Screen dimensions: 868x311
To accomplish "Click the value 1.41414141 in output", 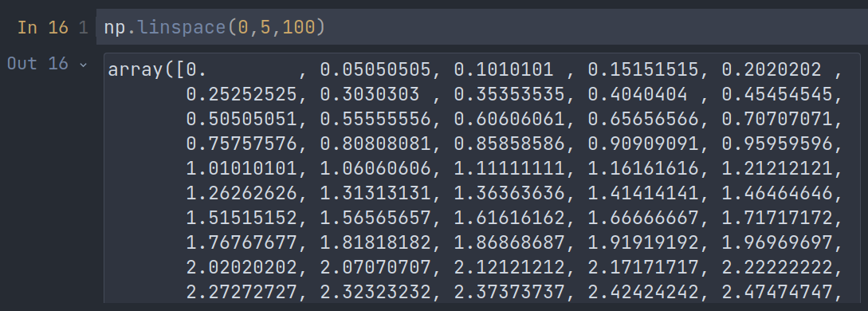I will [643, 193].
